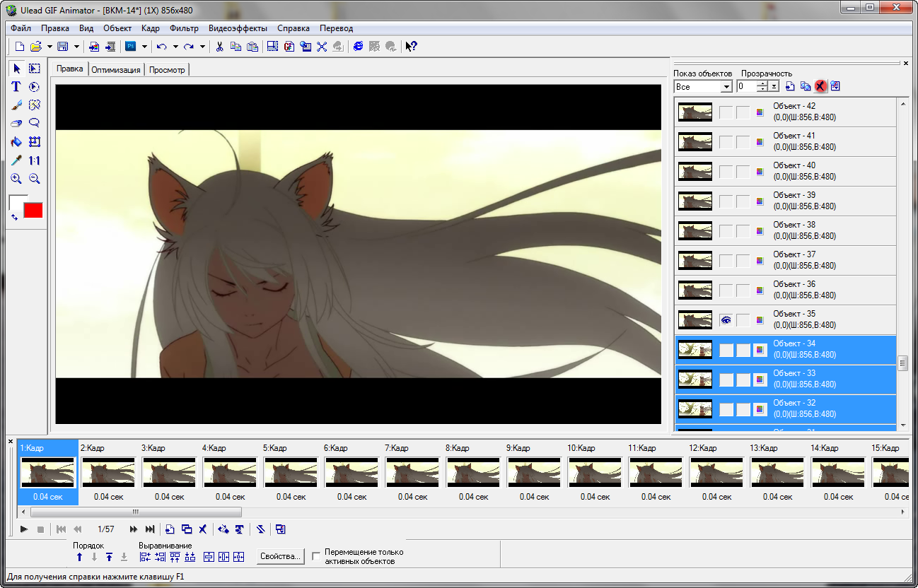
Task: Click the Zoom In magnifier tool
Action: pos(16,179)
